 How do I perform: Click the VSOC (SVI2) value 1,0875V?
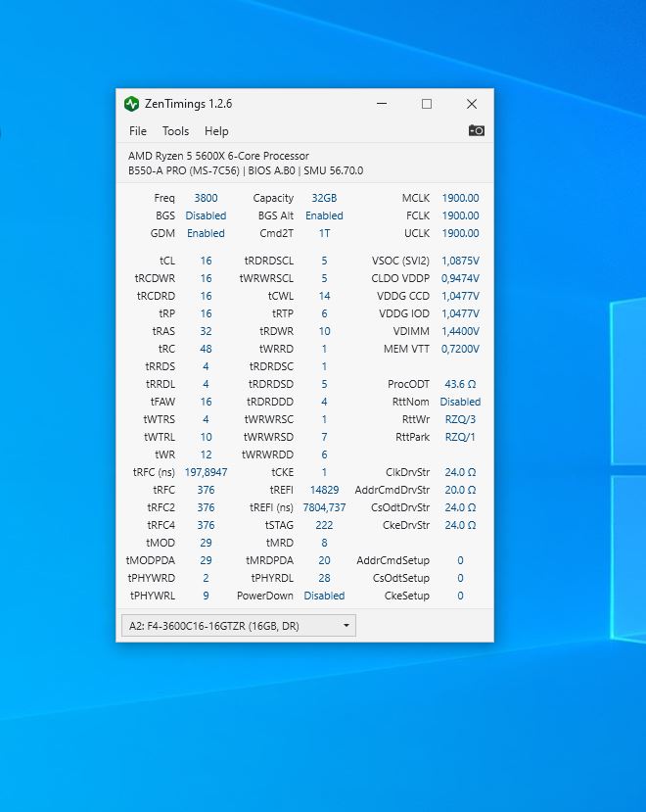coord(460,261)
